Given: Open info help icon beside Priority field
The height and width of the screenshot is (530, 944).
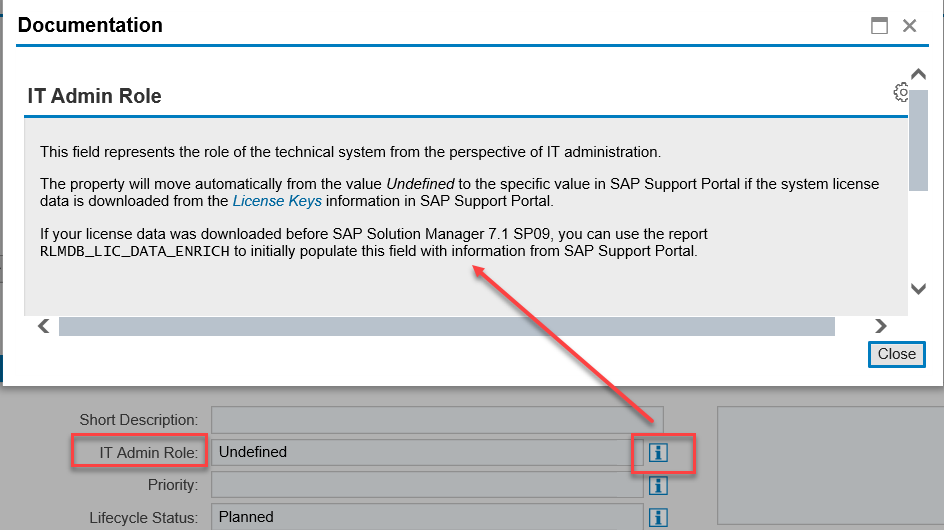Looking at the screenshot, I should coord(658,485).
